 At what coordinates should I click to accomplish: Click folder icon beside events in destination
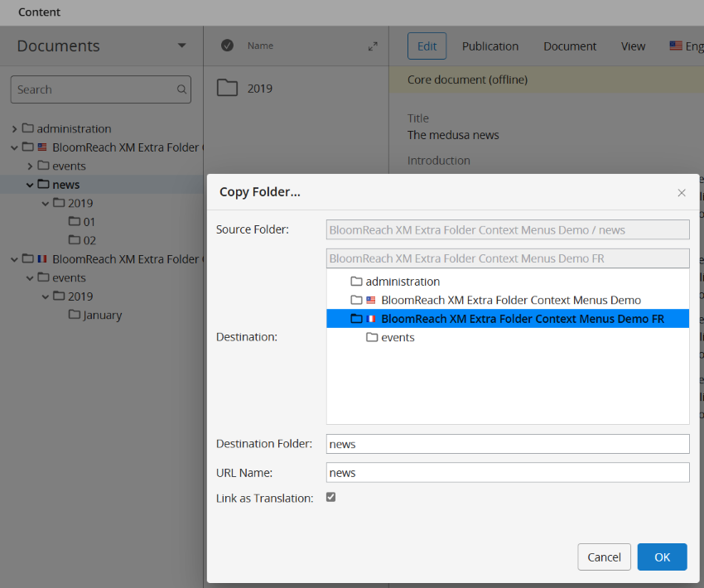[x=372, y=337]
